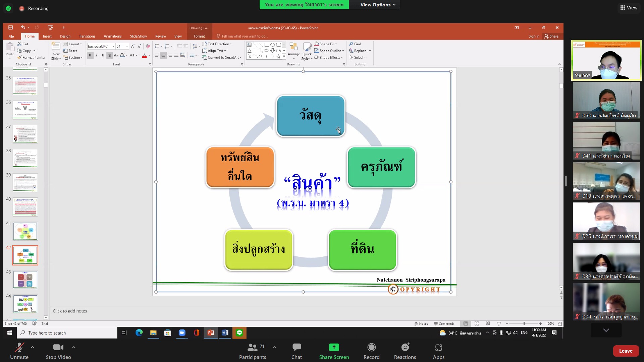The height and width of the screenshot is (362, 644).
Task: Open Zoom Participants panel
Action: (253, 351)
